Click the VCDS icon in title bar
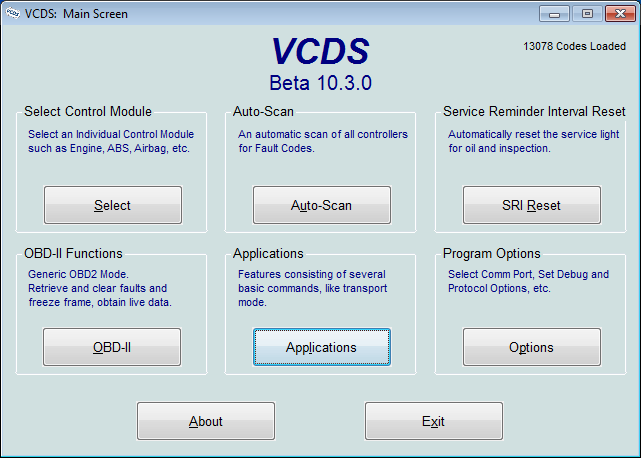Image resolution: width=641 pixels, height=458 pixels. (x=13, y=14)
